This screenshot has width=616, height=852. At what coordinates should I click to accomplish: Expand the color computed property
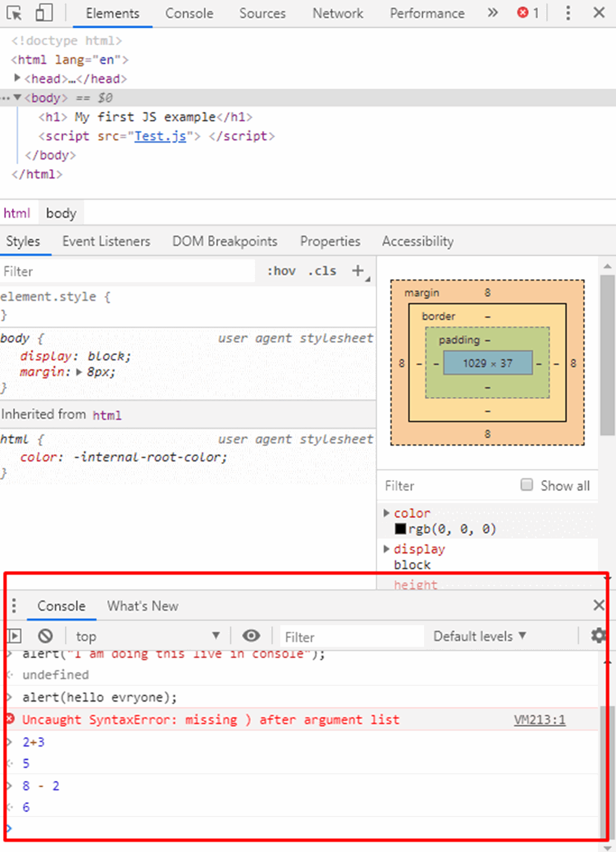tap(386, 513)
